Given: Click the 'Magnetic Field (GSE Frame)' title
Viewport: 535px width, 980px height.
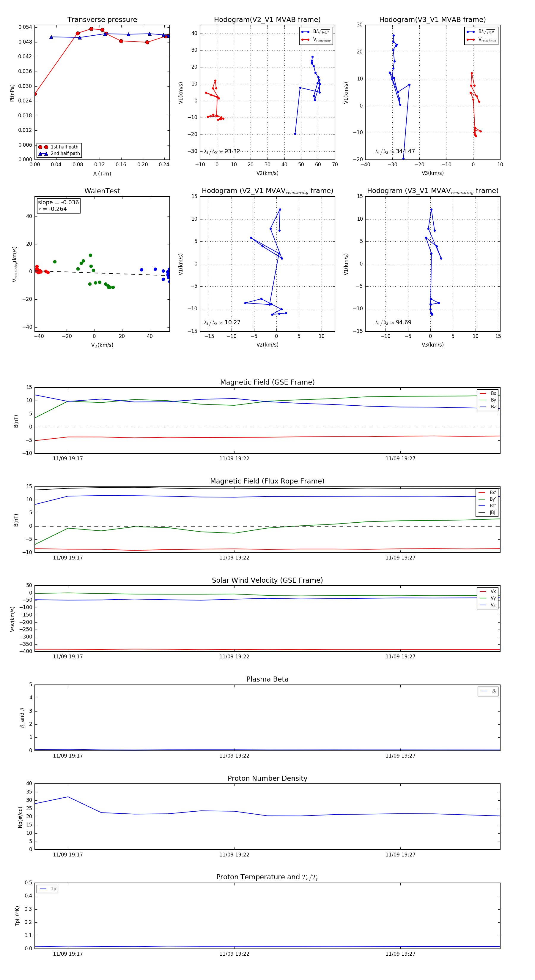Looking at the screenshot, I should pyautogui.click(x=267, y=382).
